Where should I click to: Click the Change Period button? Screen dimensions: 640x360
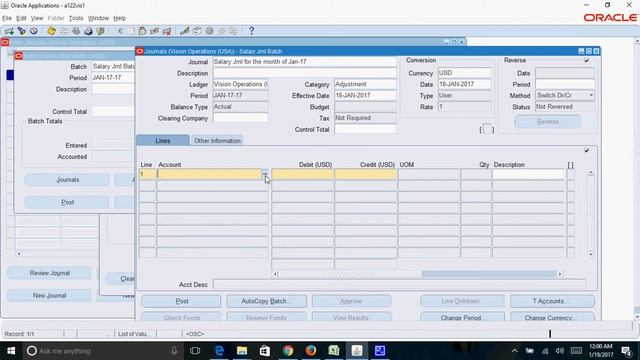pyautogui.click(x=462, y=317)
